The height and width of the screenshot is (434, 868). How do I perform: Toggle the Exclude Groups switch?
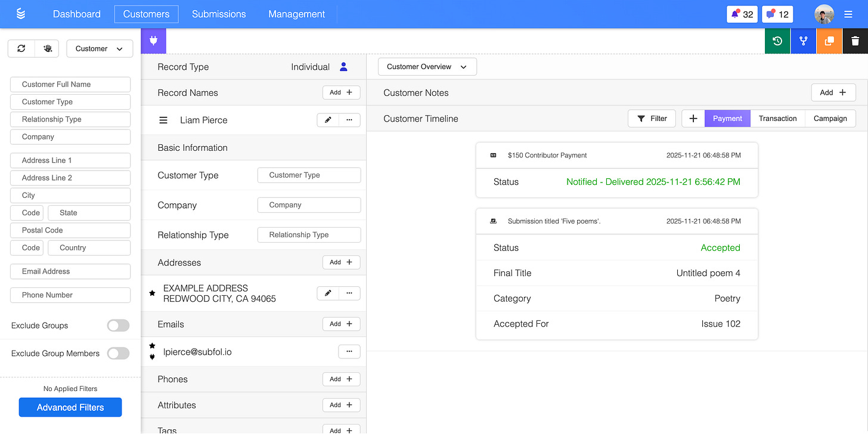118,325
